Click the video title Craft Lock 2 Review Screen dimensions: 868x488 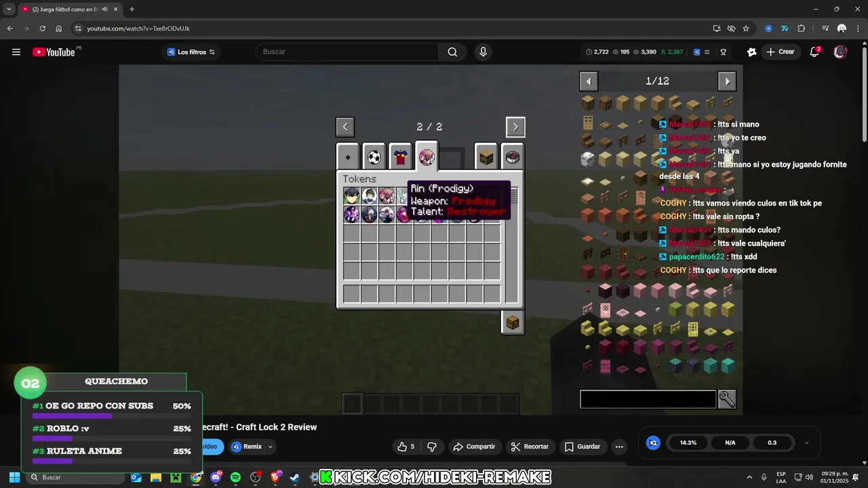[259, 427]
